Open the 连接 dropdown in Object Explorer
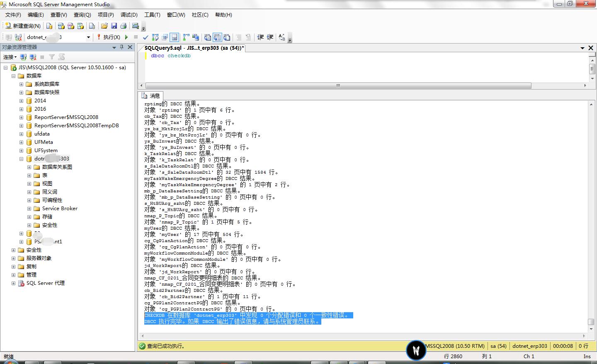This screenshot has width=597, height=364. pyautogui.click(x=10, y=57)
